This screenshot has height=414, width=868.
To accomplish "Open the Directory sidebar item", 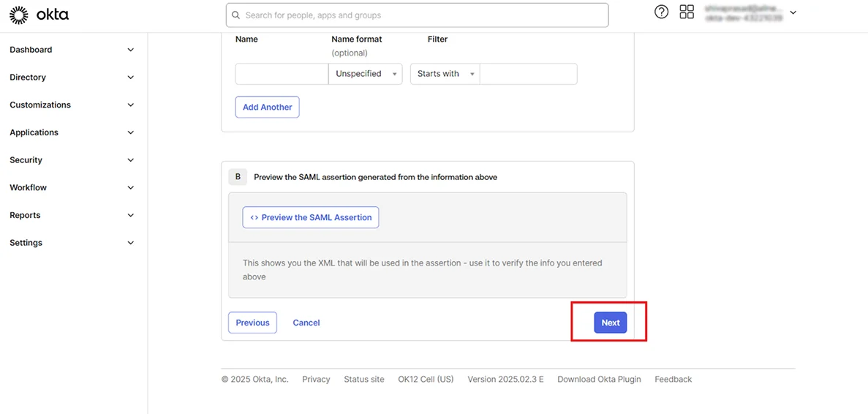I will [28, 78].
